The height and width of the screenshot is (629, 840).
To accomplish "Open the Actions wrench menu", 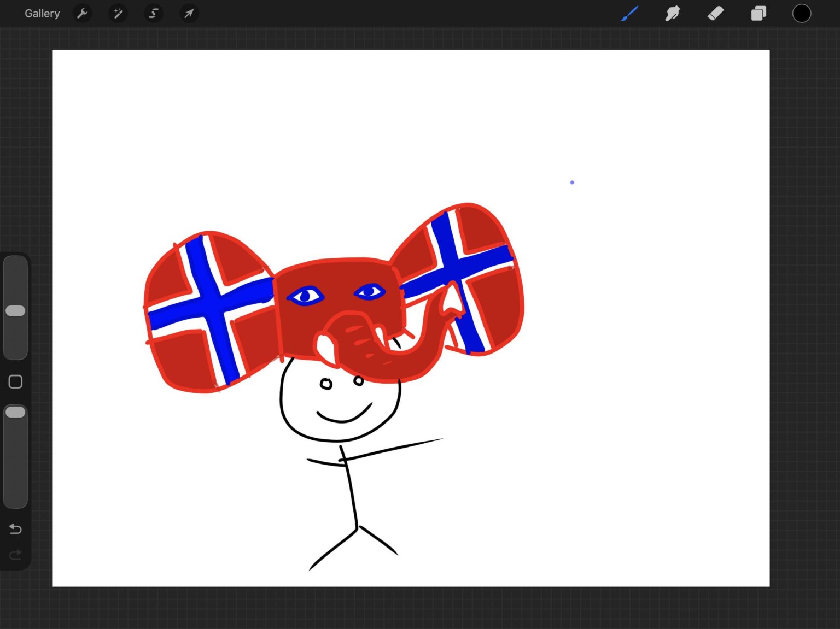I will tap(82, 14).
